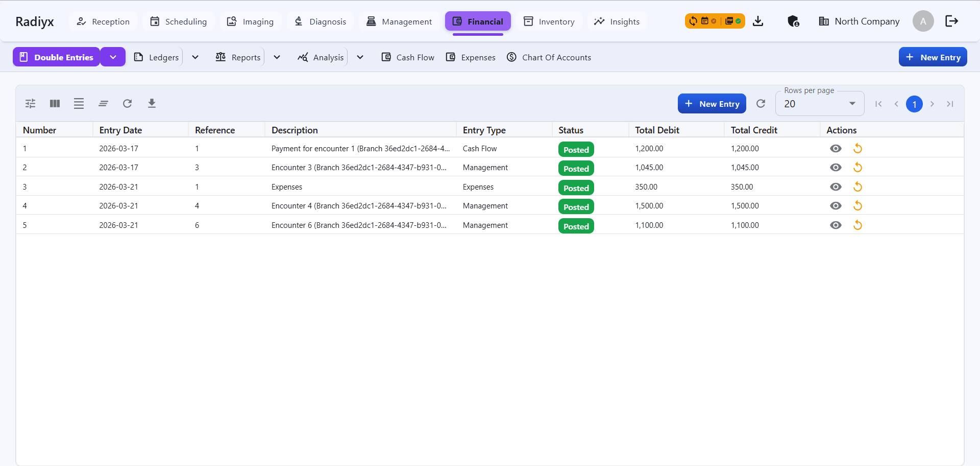The height and width of the screenshot is (466, 980).
Task: Expand the Analysis dropdown chevron
Action: (360, 57)
